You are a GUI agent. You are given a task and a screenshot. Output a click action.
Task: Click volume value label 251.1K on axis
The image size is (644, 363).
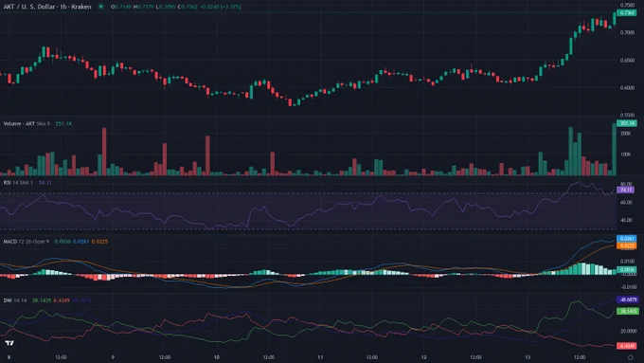click(x=627, y=123)
